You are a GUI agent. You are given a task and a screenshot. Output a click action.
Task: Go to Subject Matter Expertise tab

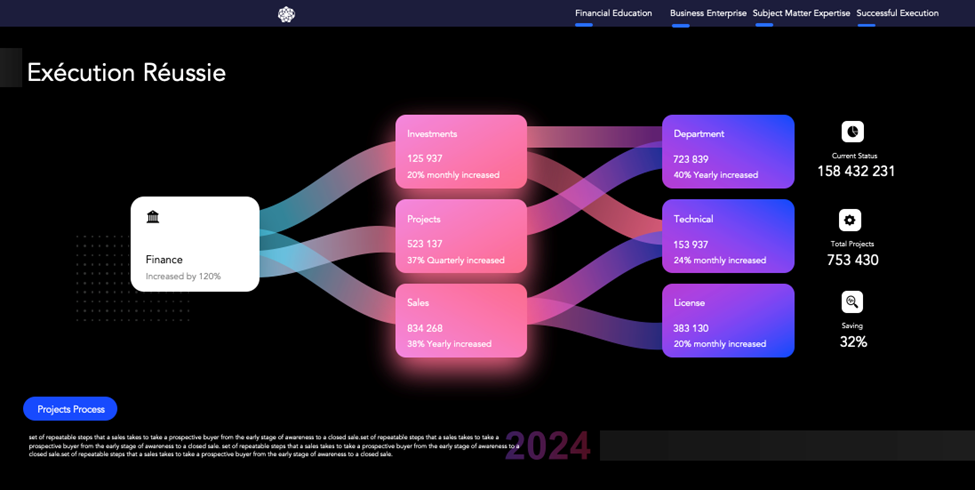tap(801, 13)
